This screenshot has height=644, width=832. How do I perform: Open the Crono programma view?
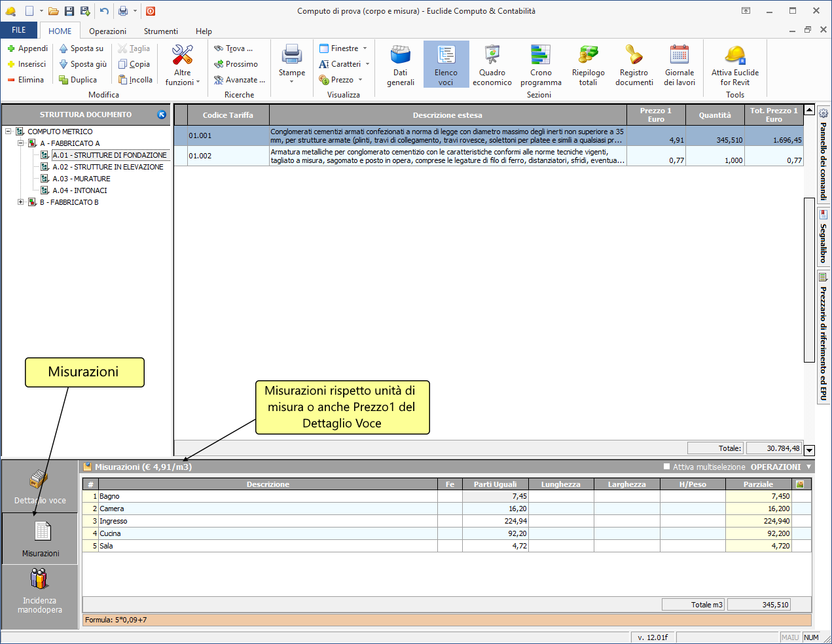[541, 65]
